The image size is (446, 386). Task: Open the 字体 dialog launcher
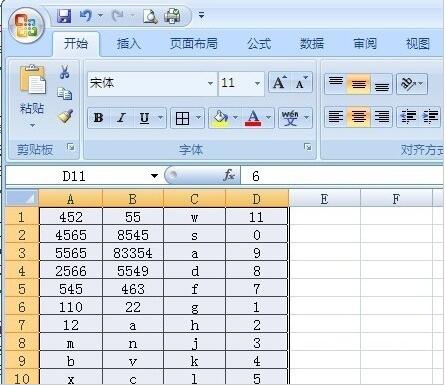[308, 147]
